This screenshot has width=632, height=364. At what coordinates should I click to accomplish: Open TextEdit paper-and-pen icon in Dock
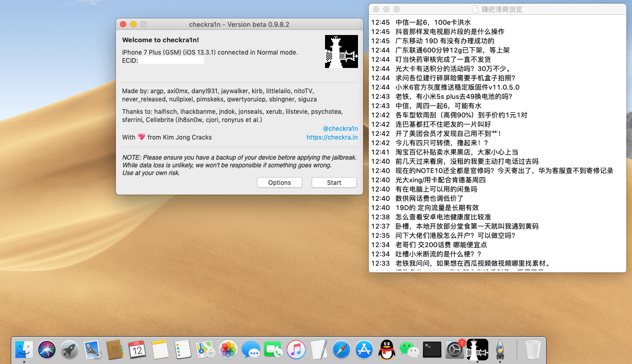point(319,350)
